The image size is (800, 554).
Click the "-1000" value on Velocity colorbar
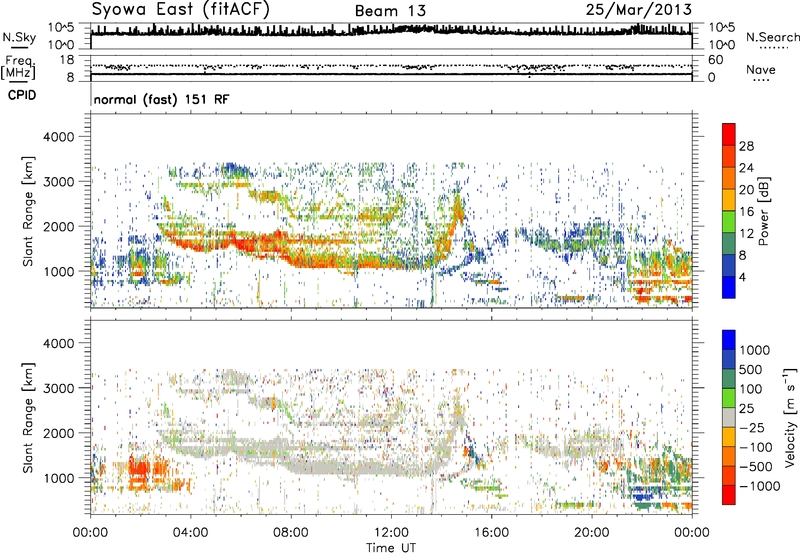pos(759,486)
